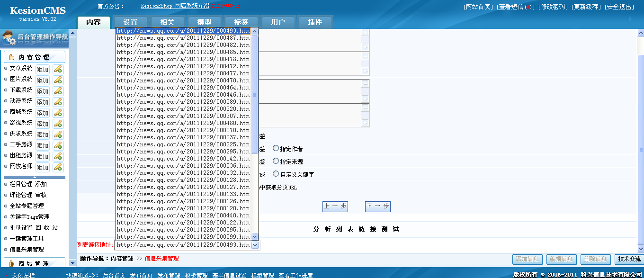
Task: Click 添加 button next to 文章系统
Action: click(43, 69)
